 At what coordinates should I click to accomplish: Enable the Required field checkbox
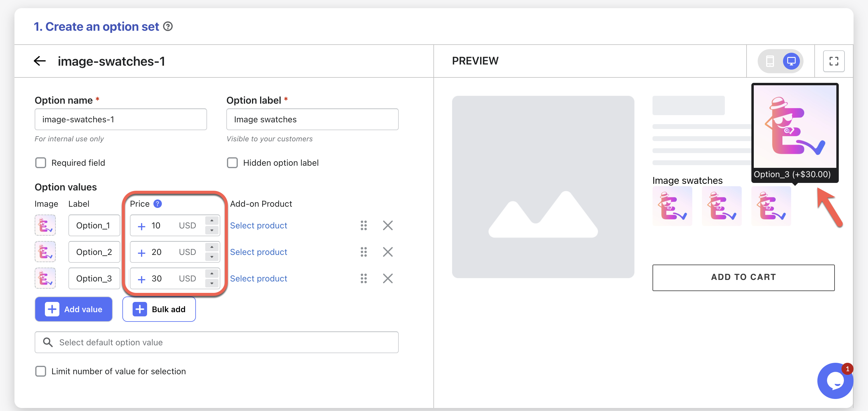coord(41,163)
